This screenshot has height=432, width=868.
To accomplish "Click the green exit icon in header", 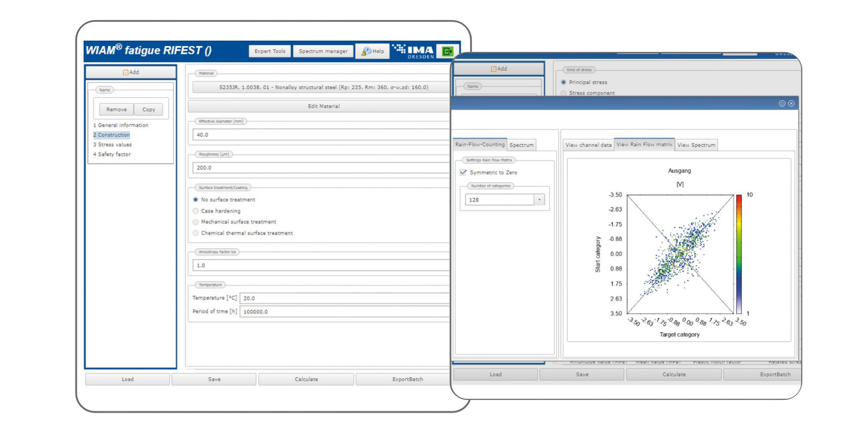I will (x=447, y=51).
